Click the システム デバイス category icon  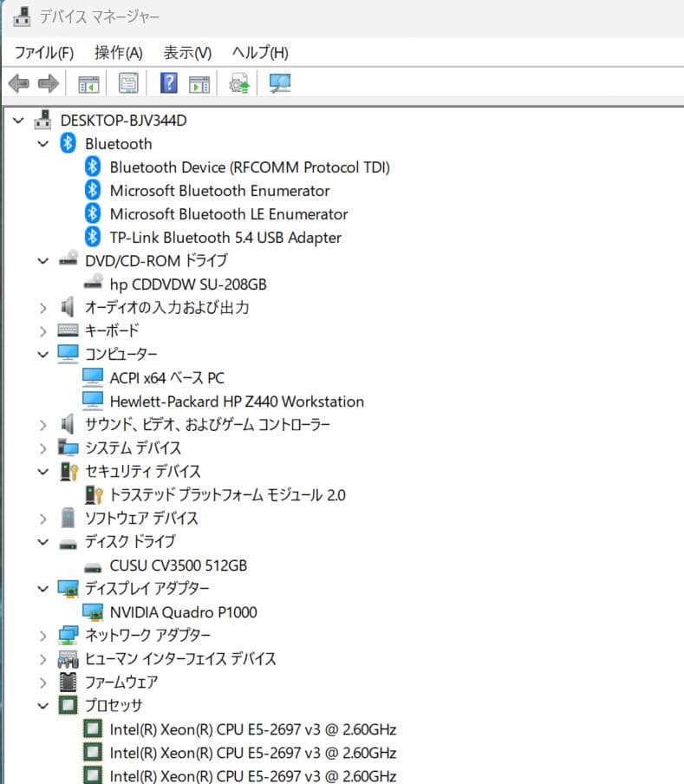pyautogui.click(x=68, y=448)
